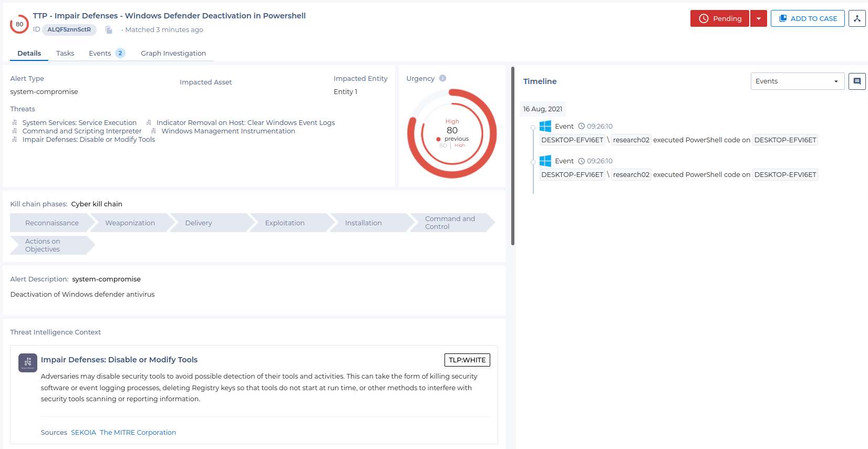Open the timeline comments icon button
This screenshot has height=449, width=868.
[x=857, y=81]
